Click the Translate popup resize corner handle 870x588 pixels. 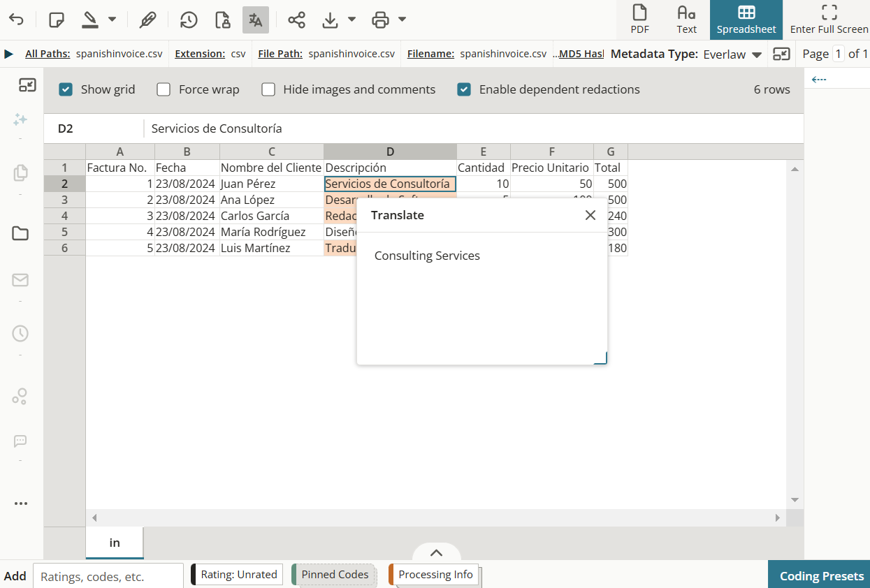(x=600, y=358)
